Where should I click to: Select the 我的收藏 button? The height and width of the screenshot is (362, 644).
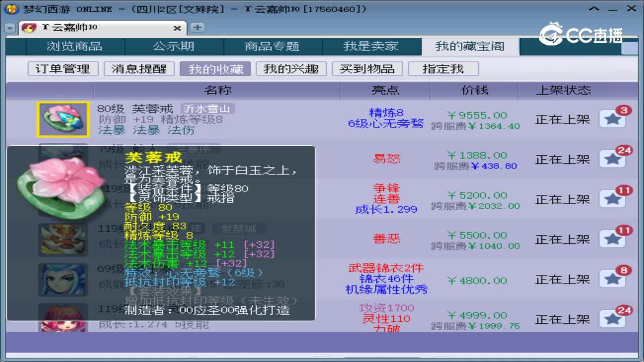tap(215, 69)
